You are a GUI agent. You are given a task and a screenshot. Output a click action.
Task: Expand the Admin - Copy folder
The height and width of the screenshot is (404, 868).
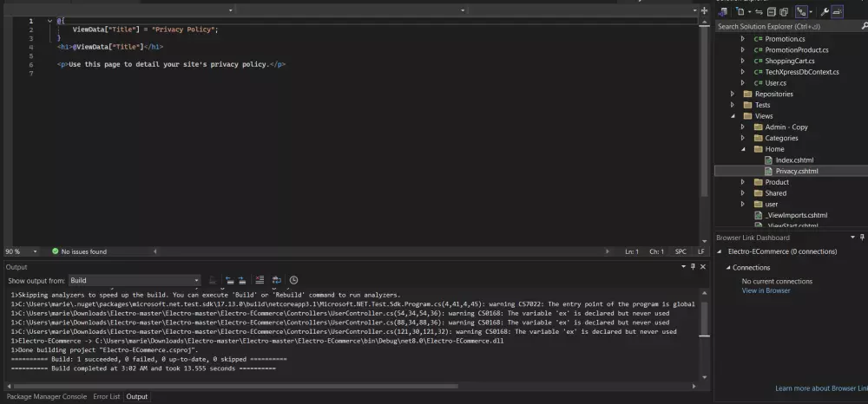[743, 127]
